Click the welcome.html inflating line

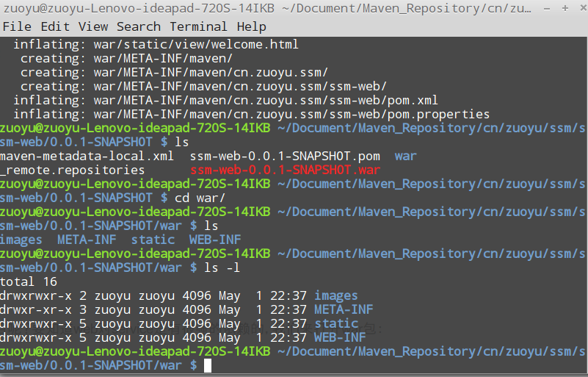156,44
